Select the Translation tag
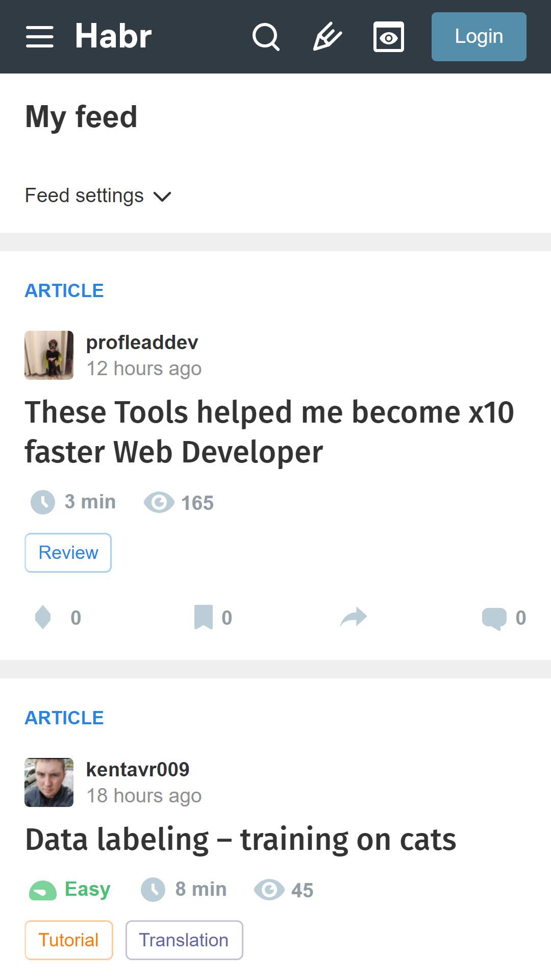 pyautogui.click(x=184, y=940)
